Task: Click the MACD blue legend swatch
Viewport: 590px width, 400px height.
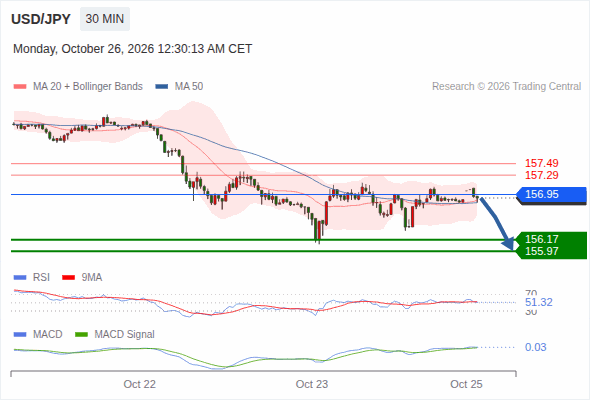Action: pos(20,335)
